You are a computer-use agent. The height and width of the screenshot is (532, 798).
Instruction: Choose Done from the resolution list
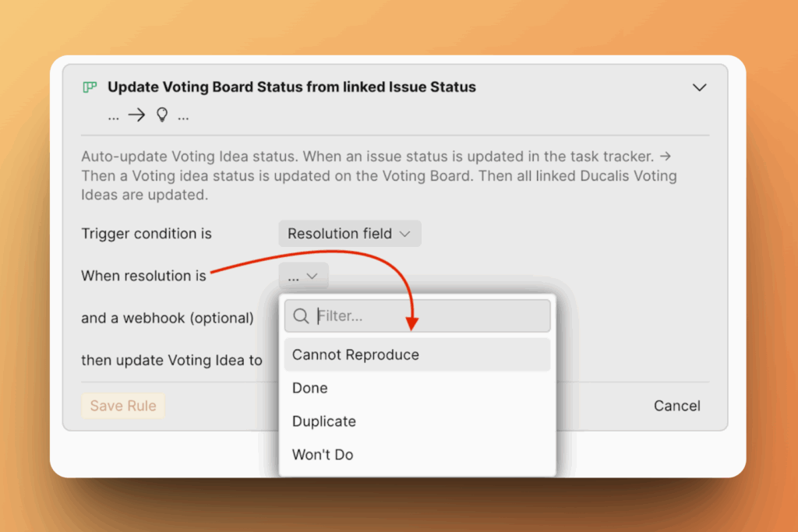tap(310, 388)
